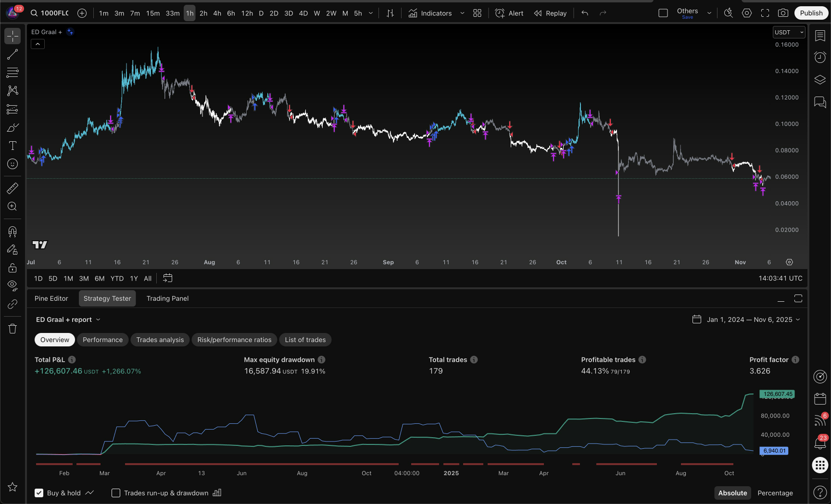Viewport: 831px width, 504px height.
Task: Expand the ED Graal + report menu
Action: (68, 320)
